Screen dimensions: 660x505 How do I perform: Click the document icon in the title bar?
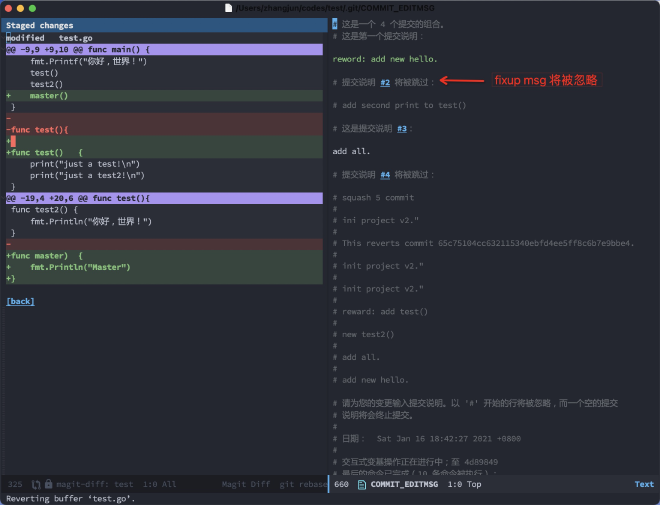coord(229,8)
